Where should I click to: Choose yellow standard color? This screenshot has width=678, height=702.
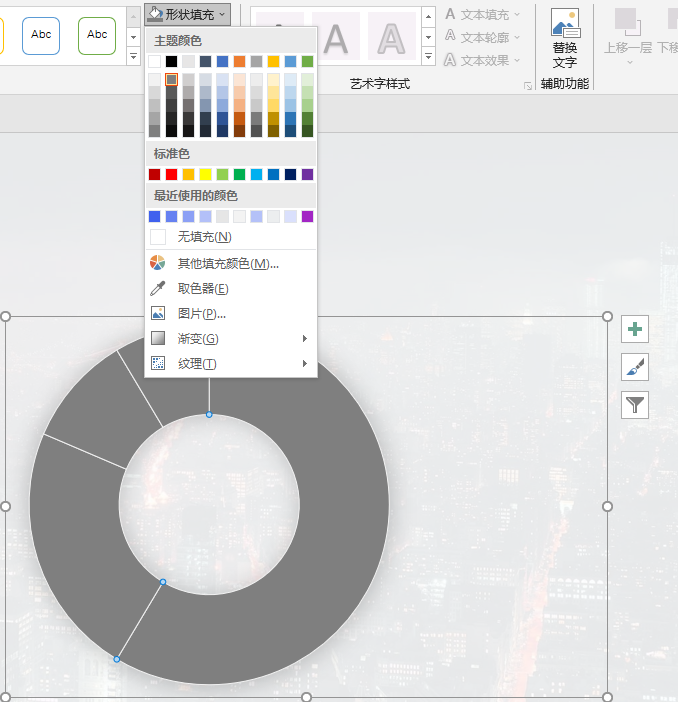(206, 174)
